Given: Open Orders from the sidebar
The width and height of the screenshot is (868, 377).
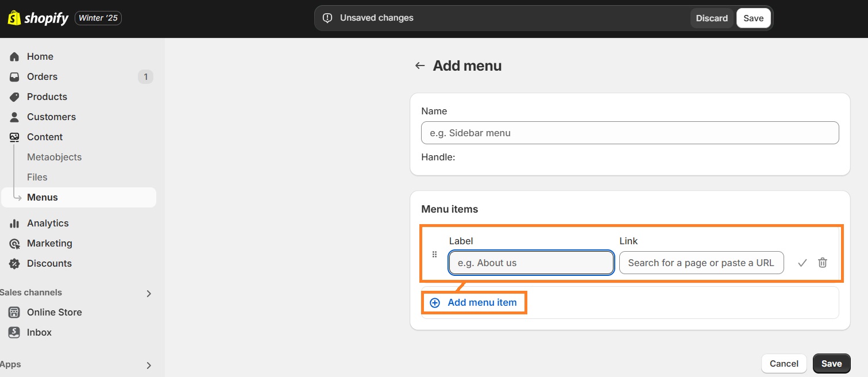Looking at the screenshot, I should (x=42, y=76).
